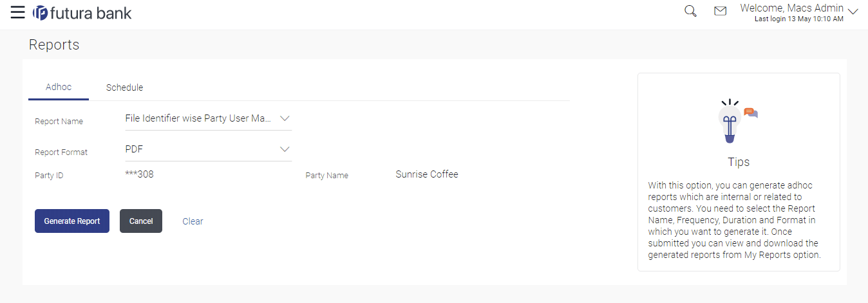Click the Sunrise Coffee party name
This screenshot has width=868, height=303.
[x=427, y=174]
